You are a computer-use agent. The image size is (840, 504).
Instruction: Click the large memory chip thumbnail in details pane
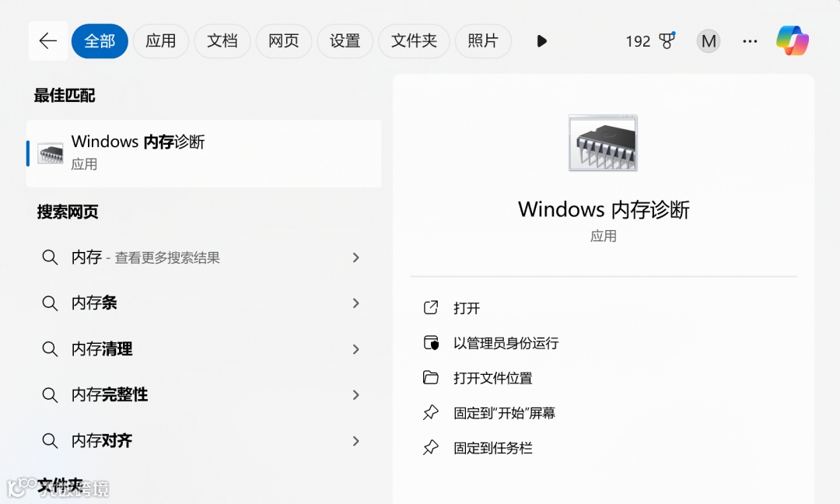point(604,142)
